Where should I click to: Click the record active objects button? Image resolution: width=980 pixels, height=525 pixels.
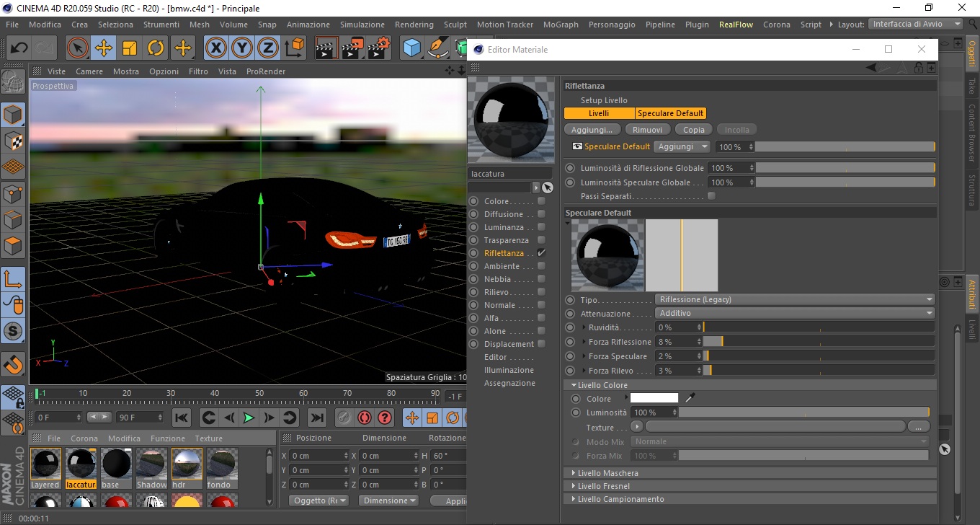pos(344,418)
